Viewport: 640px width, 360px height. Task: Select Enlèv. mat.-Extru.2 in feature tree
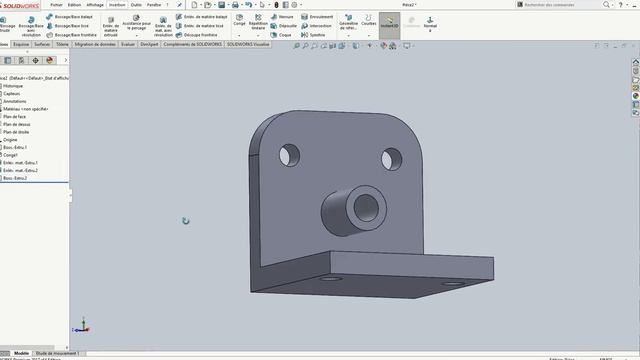click(20, 170)
